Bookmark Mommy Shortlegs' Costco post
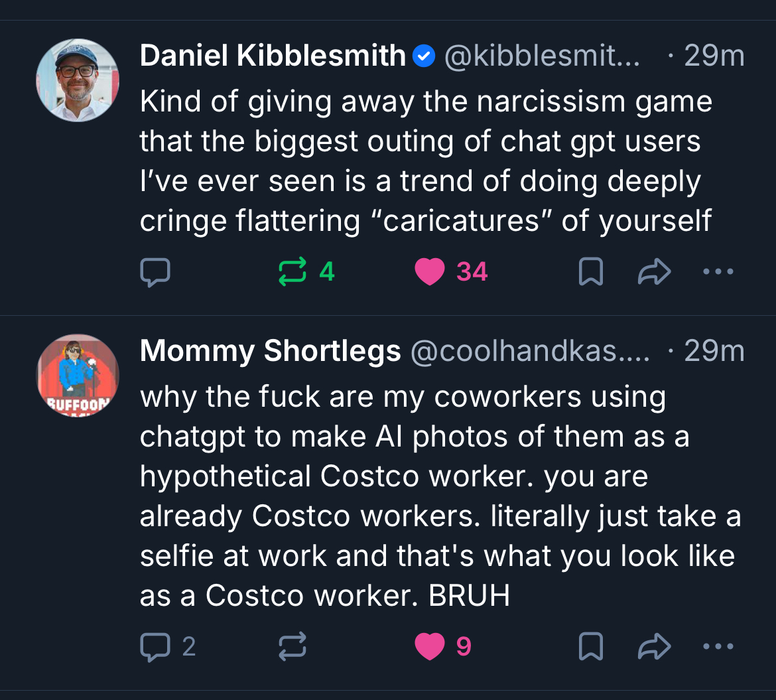The height and width of the screenshot is (700, 776). point(590,646)
